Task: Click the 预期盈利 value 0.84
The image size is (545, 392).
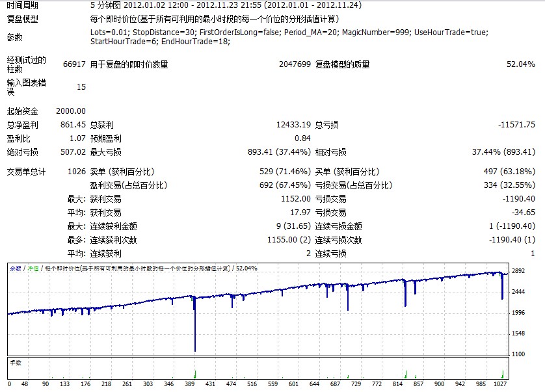Action: click(302, 138)
